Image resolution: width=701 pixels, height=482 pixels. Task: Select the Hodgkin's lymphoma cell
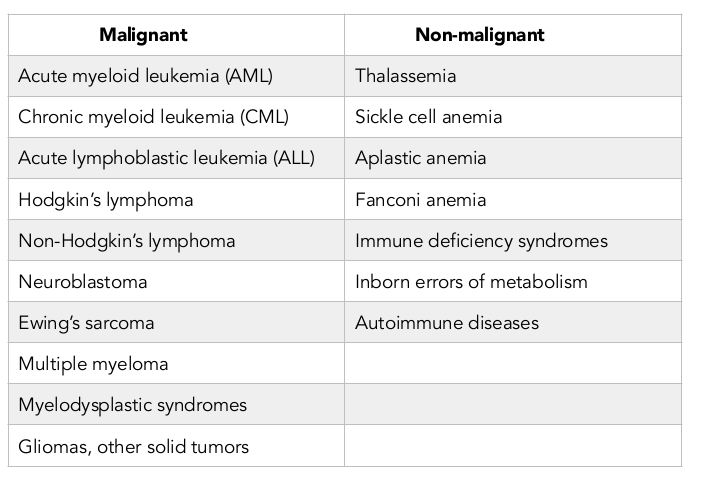click(x=106, y=199)
